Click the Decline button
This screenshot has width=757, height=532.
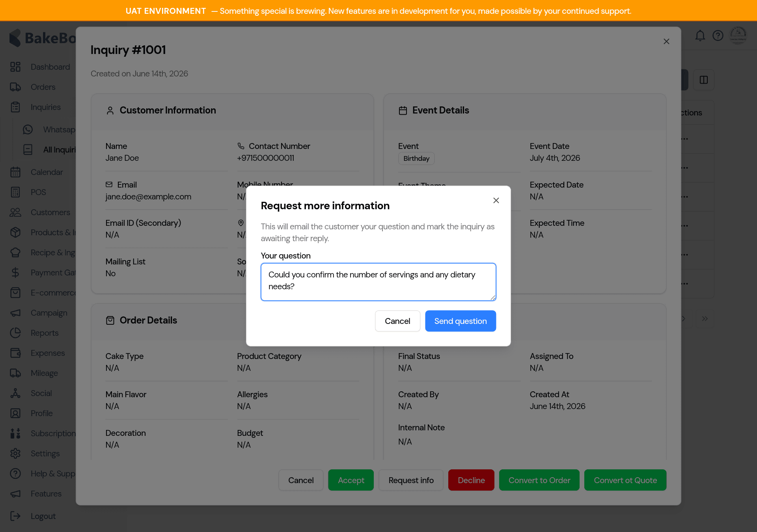471,480
